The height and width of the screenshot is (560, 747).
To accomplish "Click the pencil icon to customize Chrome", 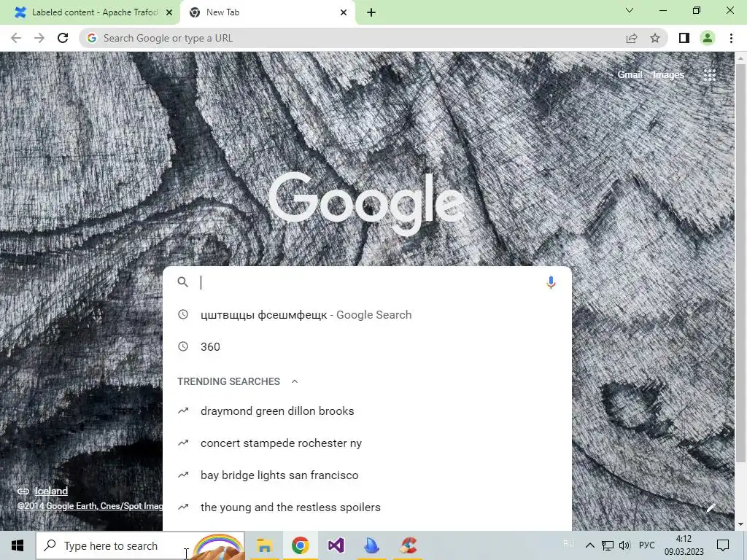I will click(x=711, y=508).
